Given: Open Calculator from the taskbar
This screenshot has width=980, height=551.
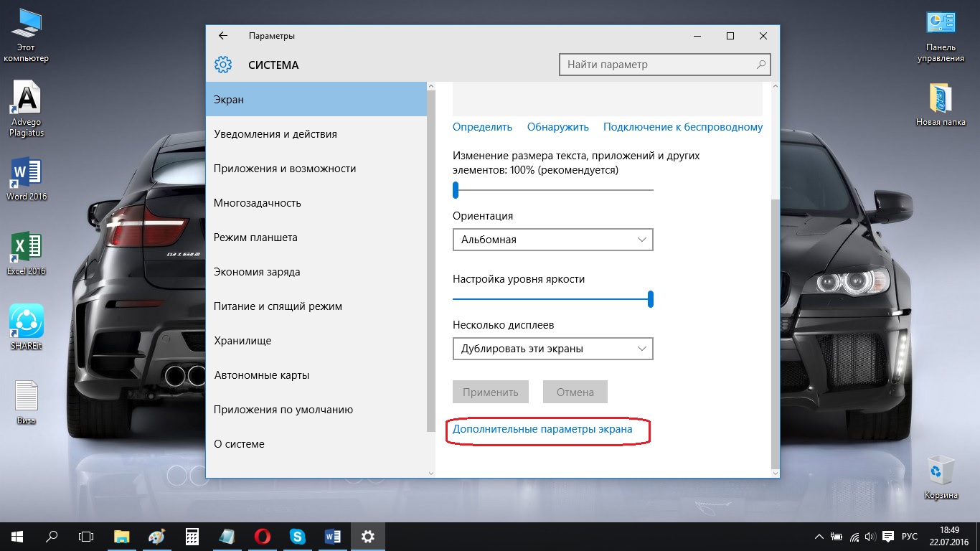Looking at the screenshot, I should (x=192, y=537).
